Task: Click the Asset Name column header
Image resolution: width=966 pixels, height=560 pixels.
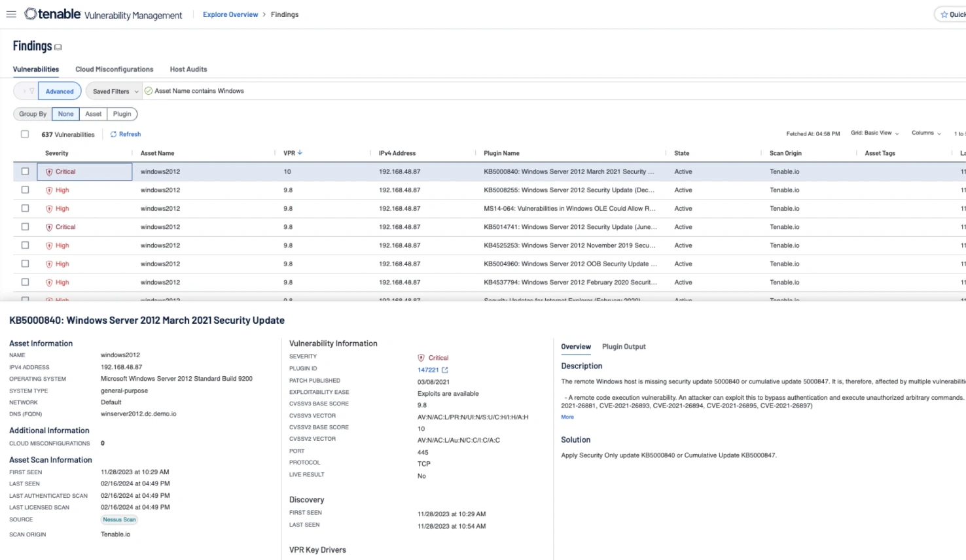Action: (157, 153)
